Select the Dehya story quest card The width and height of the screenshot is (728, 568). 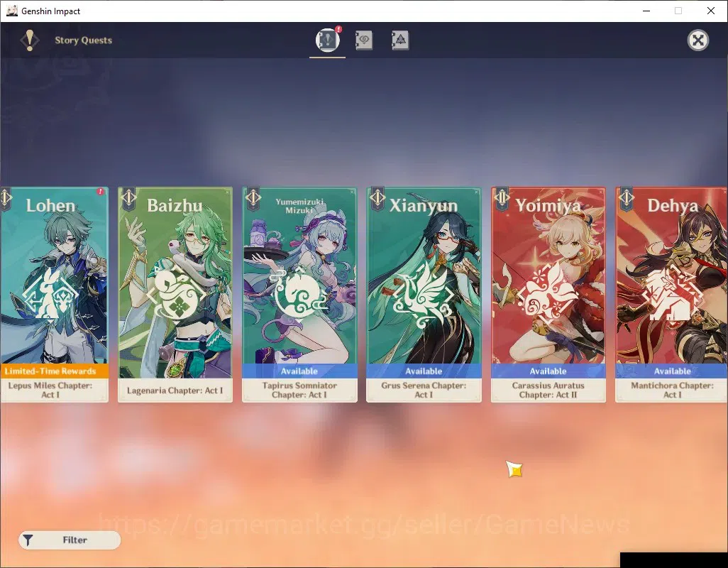click(671, 295)
